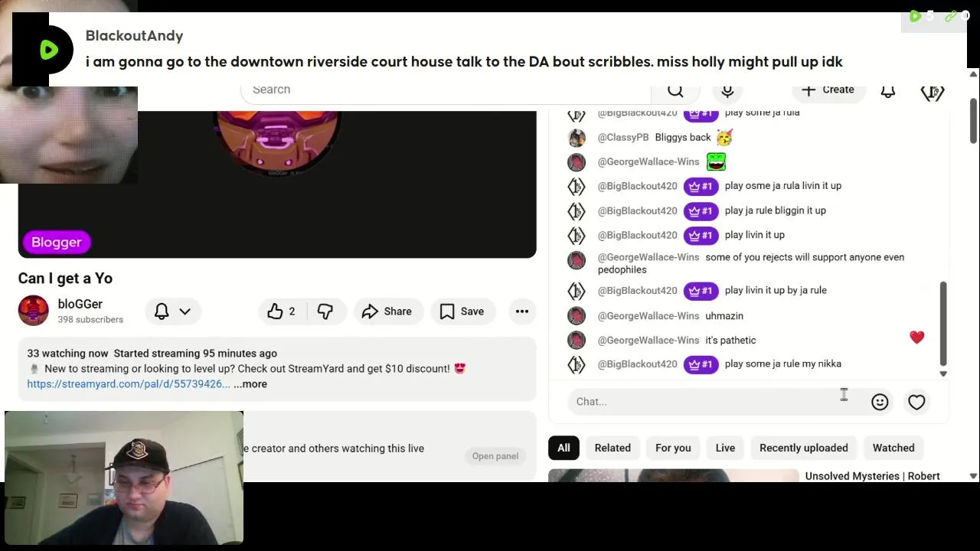This screenshot has height=551, width=980.
Task: Click the live chat scrollbar thumb
Action: (x=943, y=324)
